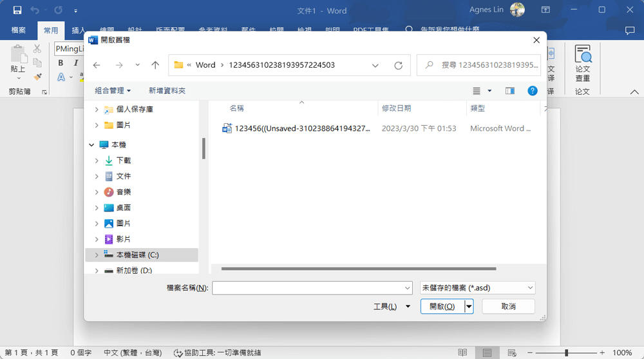The height and width of the screenshot is (359, 644).
Task: Toggle Bold formatting button
Action: [61, 63]
